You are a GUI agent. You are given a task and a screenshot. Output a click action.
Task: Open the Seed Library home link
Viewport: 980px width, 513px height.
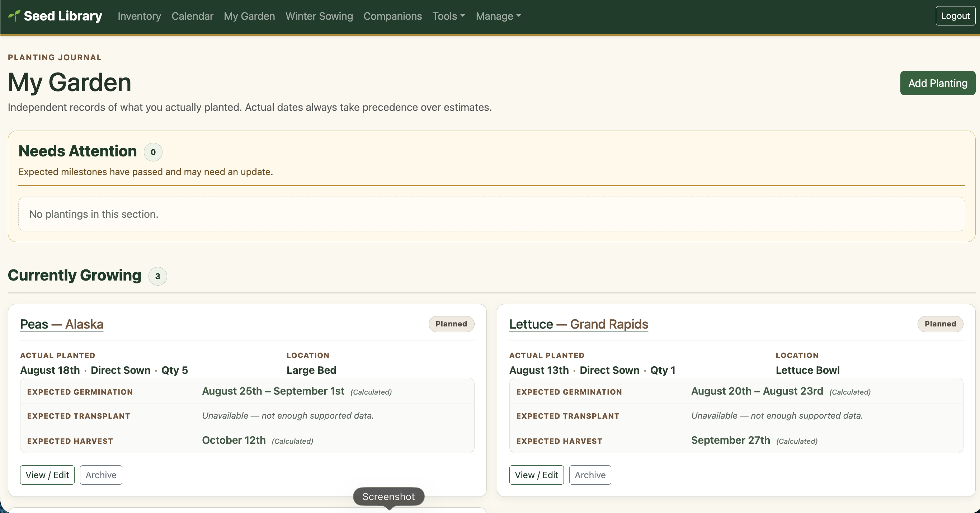point(55,16)
